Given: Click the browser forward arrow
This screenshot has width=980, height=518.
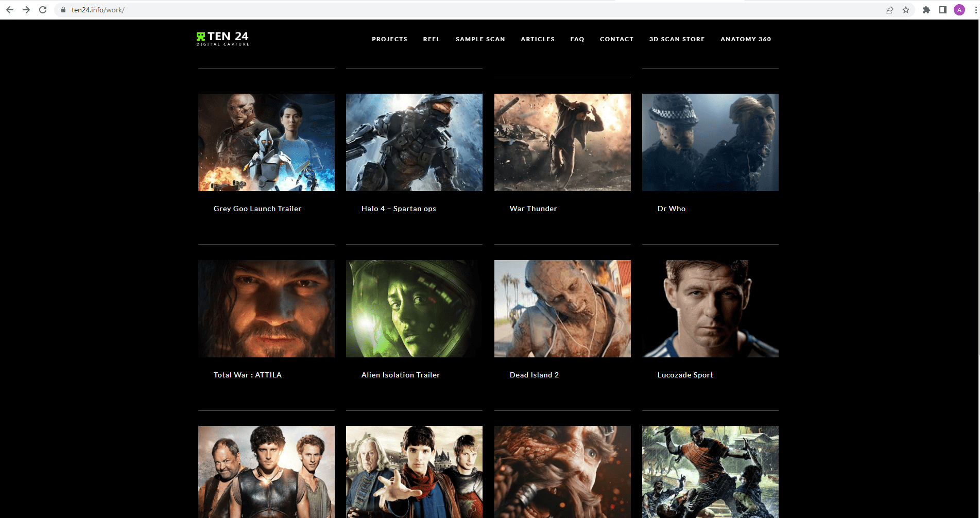Looking at the screenshot, I should click(x=26, y=10).
